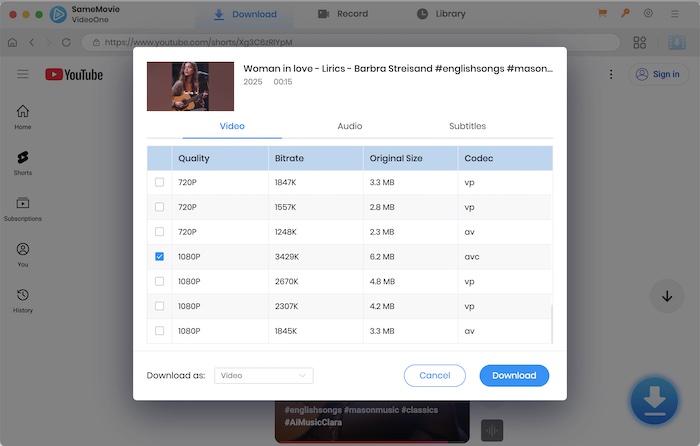Navigate back with the left arrow
This screenshot has width=700, height=446.
pos(32,42)
